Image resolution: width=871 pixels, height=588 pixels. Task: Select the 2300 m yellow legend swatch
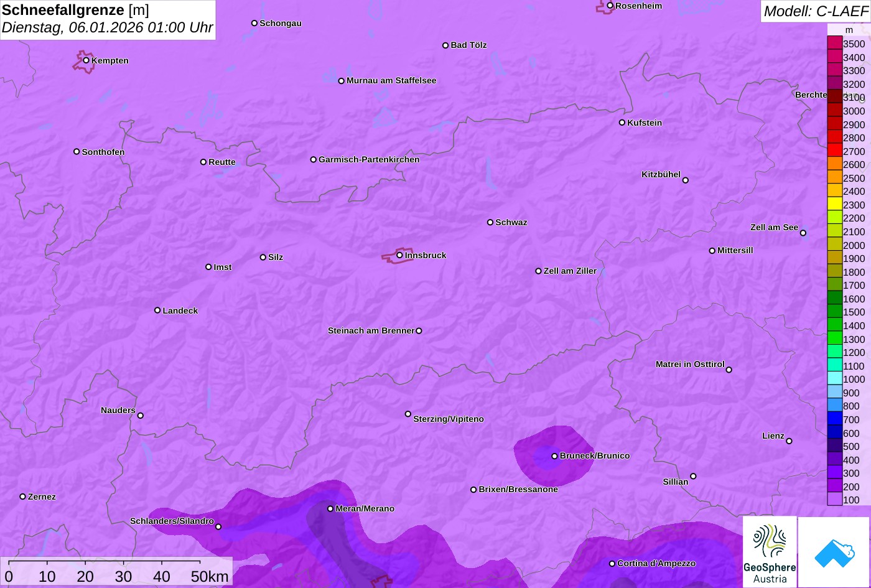point(835,203)
